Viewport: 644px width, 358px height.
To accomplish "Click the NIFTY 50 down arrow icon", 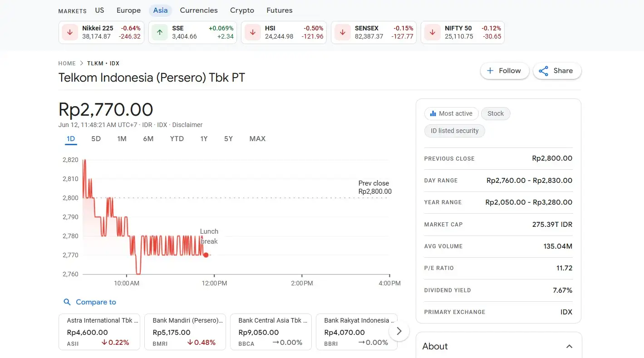I will [x=432, y=33].
